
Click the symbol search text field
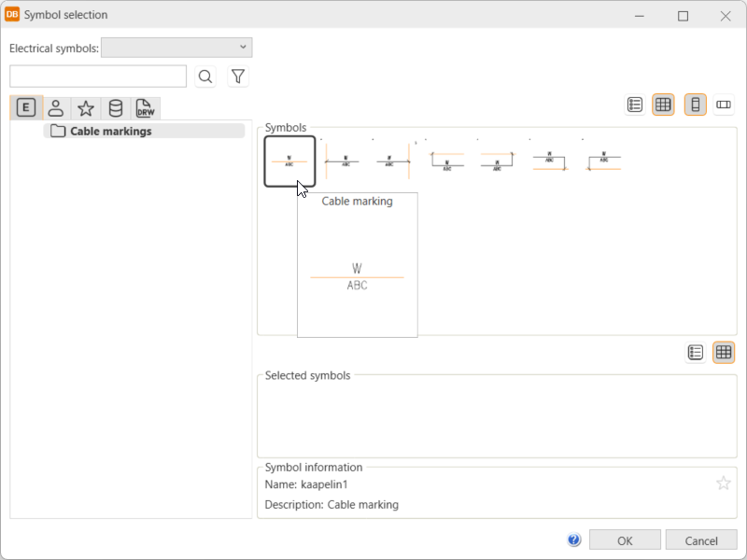tap(98, 77)
